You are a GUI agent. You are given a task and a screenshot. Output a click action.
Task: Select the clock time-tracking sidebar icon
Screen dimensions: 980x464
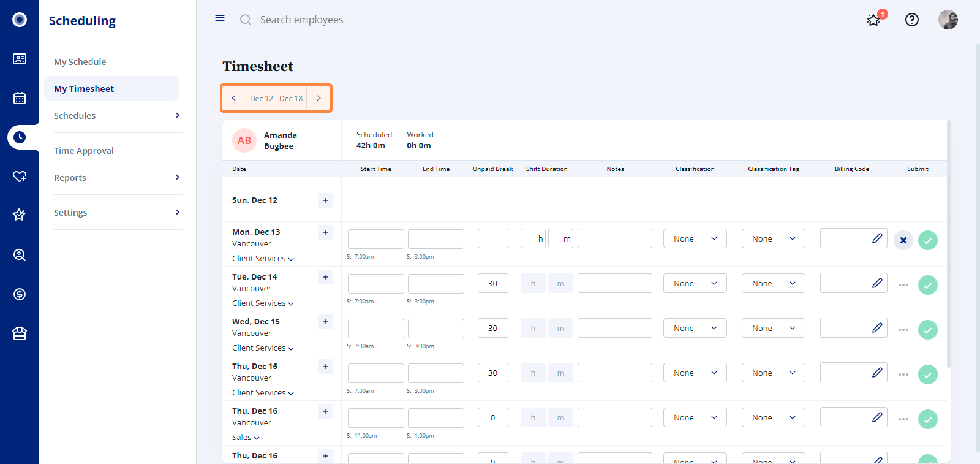click(x=19, y=137)
